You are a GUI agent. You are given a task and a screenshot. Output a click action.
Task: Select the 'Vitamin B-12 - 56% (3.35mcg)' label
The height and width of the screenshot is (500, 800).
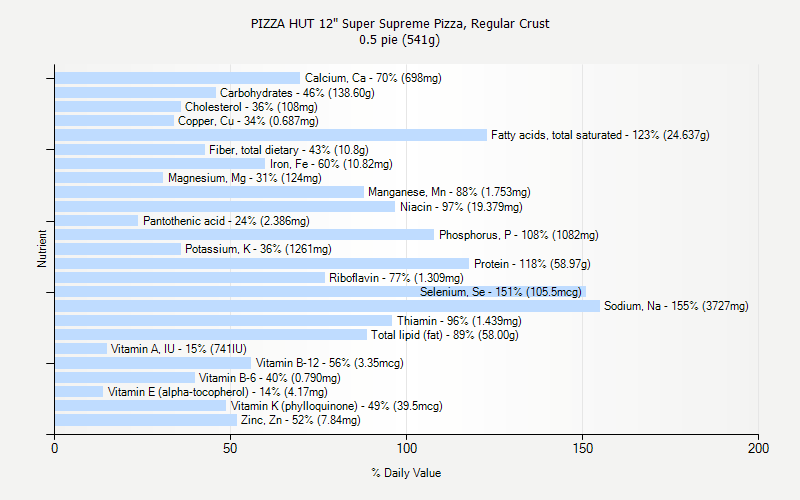330,363
